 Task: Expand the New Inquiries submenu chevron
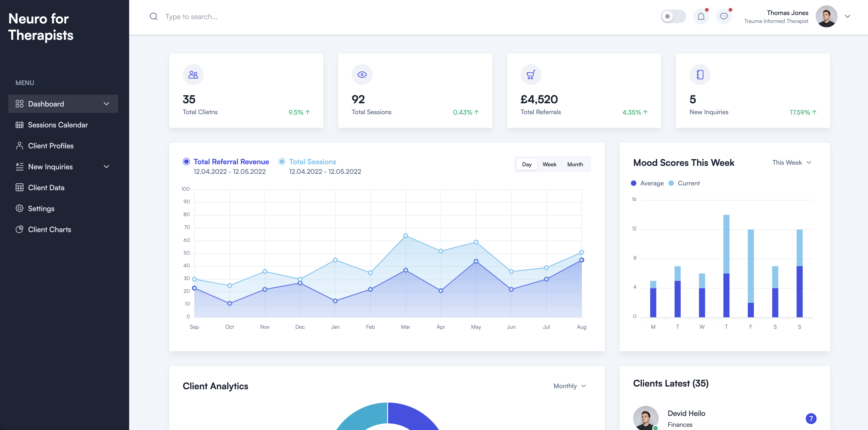coord(106,167)
